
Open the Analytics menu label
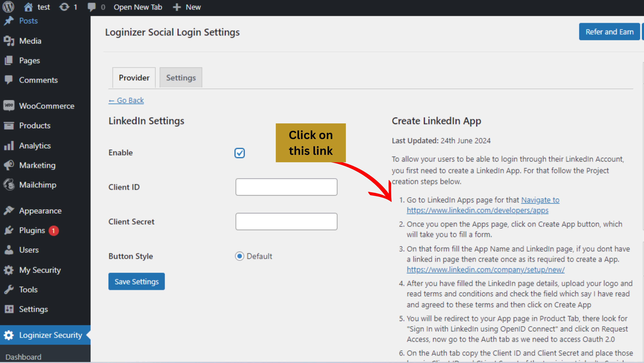click(35, 145)
